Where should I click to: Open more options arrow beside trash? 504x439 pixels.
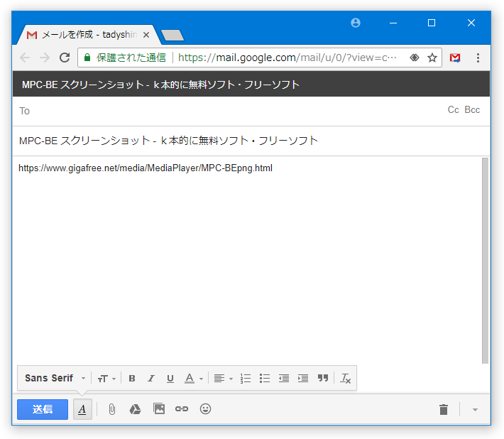tap(475, 410)
